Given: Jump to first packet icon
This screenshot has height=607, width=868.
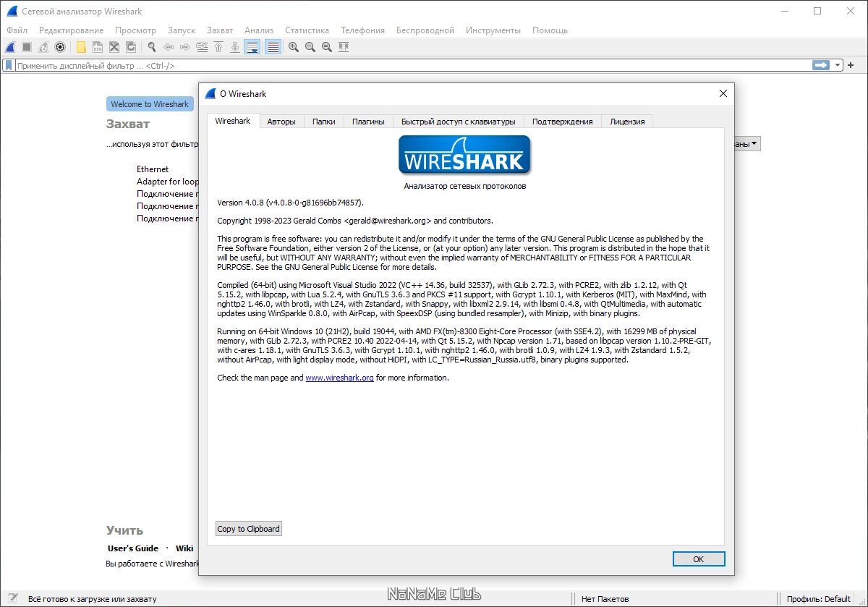Looking at the screenshot, I should pyautogui.click(x=218, y=47).
